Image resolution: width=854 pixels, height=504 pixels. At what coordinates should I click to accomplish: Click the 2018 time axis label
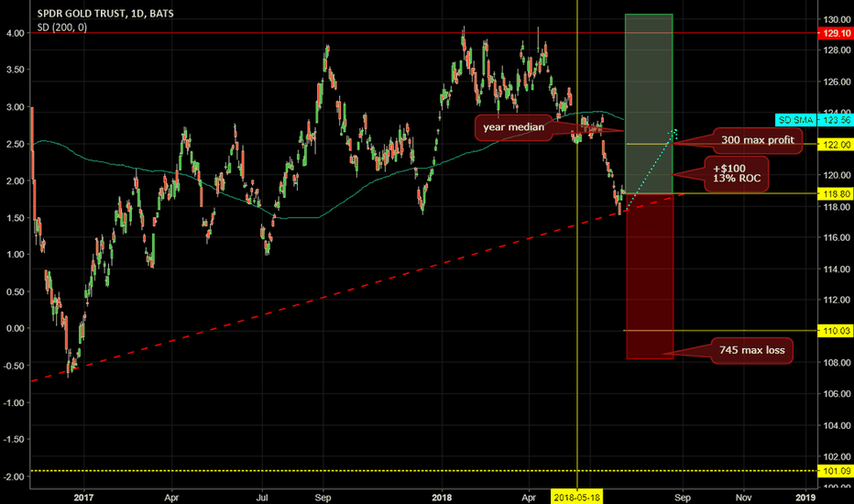442,498
